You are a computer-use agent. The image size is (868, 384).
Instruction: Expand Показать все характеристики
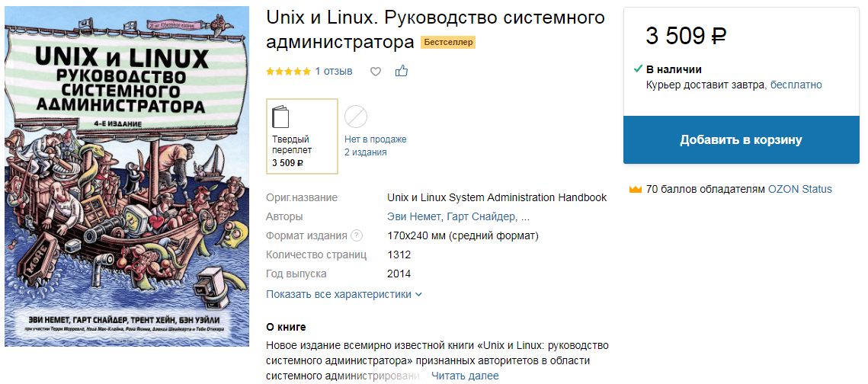344,294
